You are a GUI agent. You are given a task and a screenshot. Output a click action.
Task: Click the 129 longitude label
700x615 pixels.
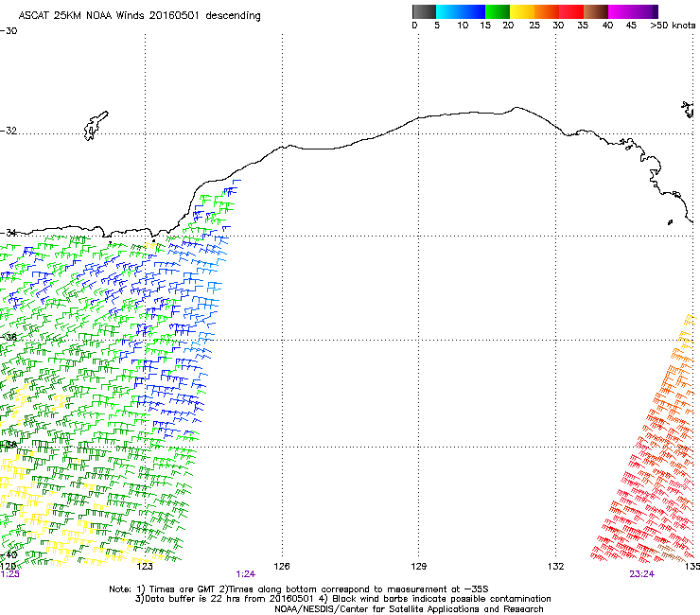click(418, 567)
